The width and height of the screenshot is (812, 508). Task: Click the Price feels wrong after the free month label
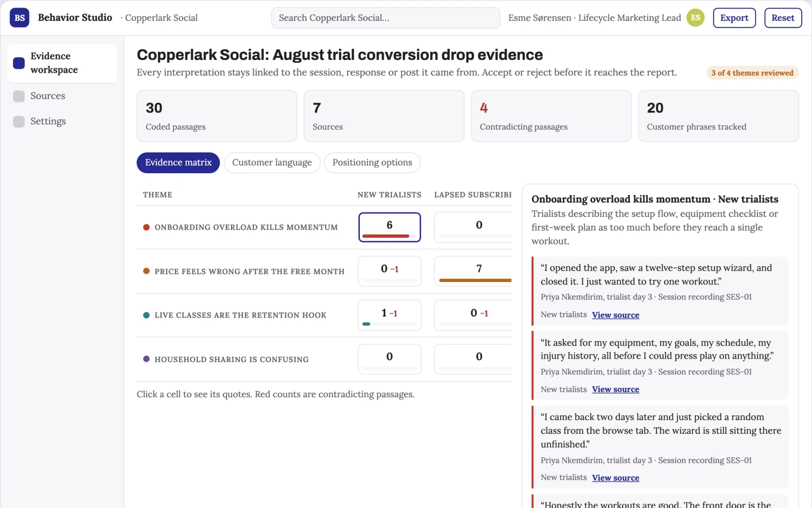[250, 271]
